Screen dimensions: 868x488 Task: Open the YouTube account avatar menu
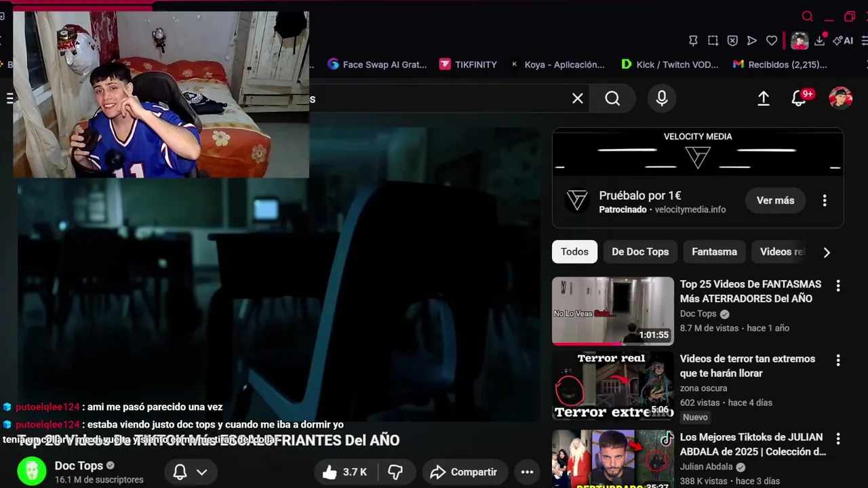click(x=841, y=98)
